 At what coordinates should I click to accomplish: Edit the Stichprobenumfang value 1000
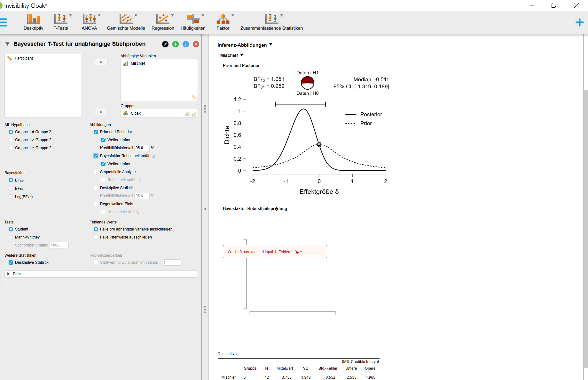click(59, 245)
